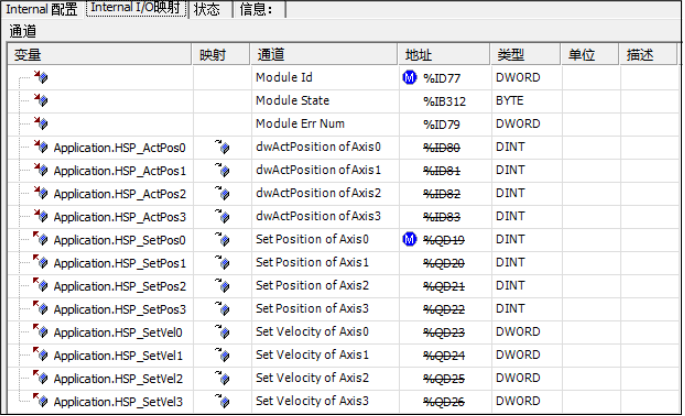The width and height of the screenshot is (685, 416).
Task: Click mapping icon in Set Velocity of Axis3 row
Action: pyautogui.click(x=222, y=401)
